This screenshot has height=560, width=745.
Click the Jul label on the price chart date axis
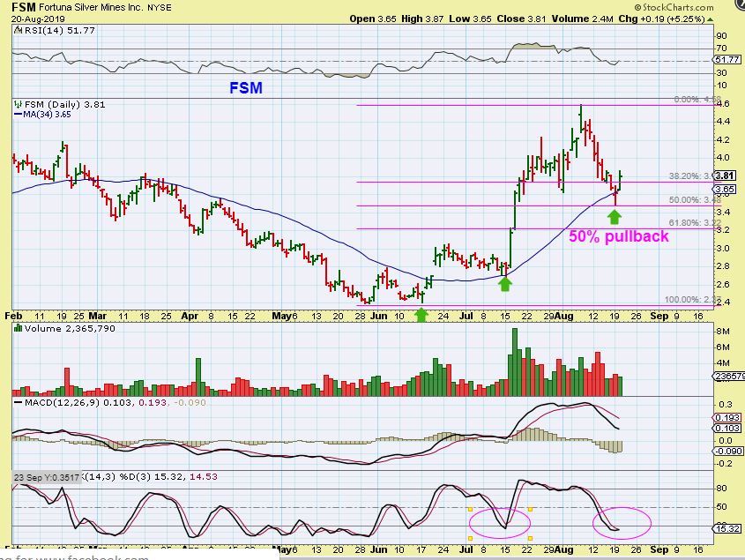[x=466, y=316]
